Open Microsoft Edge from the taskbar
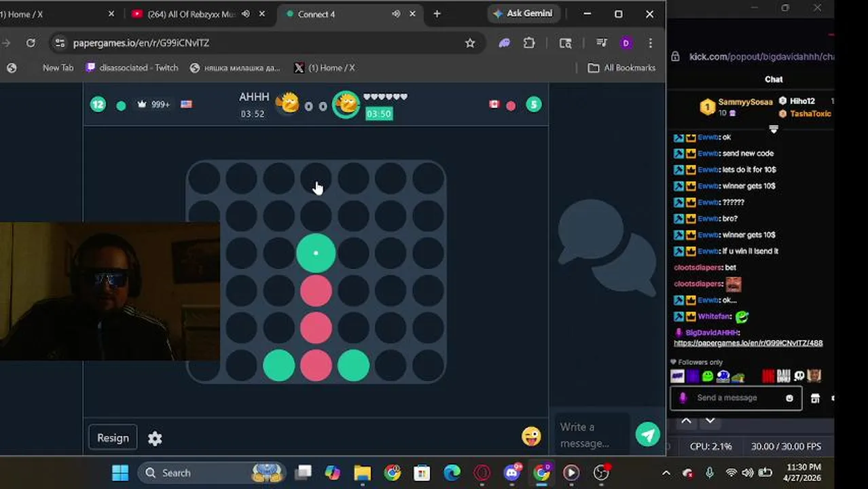Image resolution: width=868 pixels, height=489 pixels. tap(452, 473)
